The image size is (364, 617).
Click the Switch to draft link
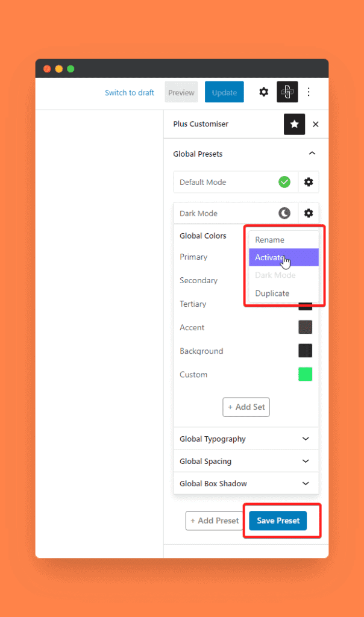pos(130,92)
